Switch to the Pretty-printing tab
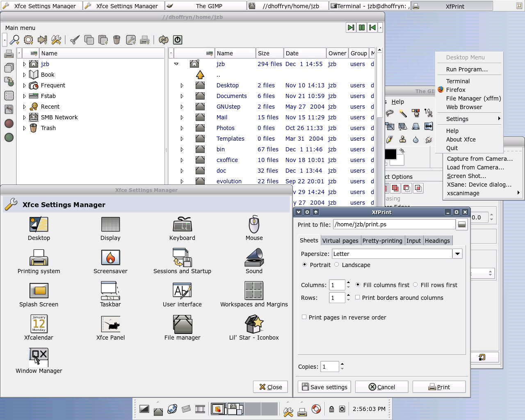This screenshot has height=420, width=525. tap(382, 241)
